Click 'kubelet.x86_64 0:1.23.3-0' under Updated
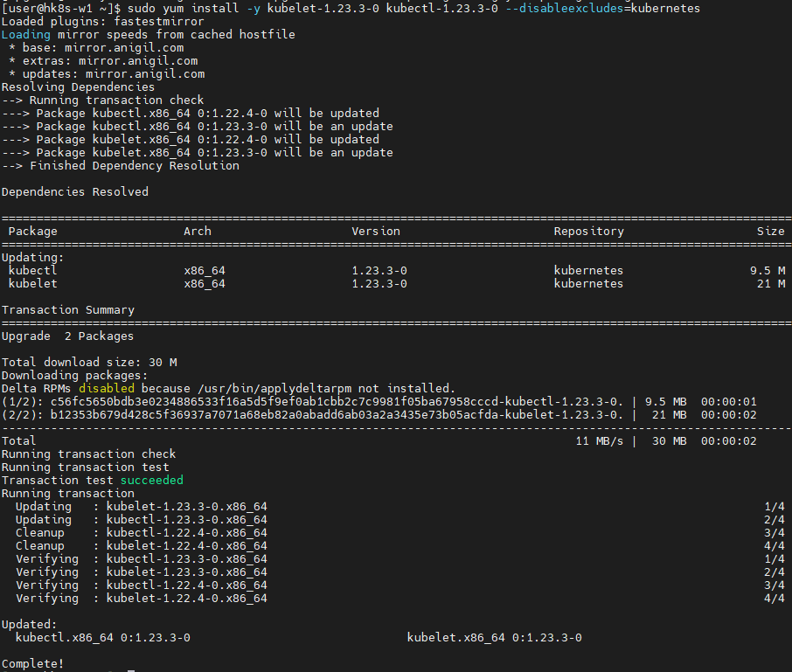The image size is (792, 672). [495, 638]
